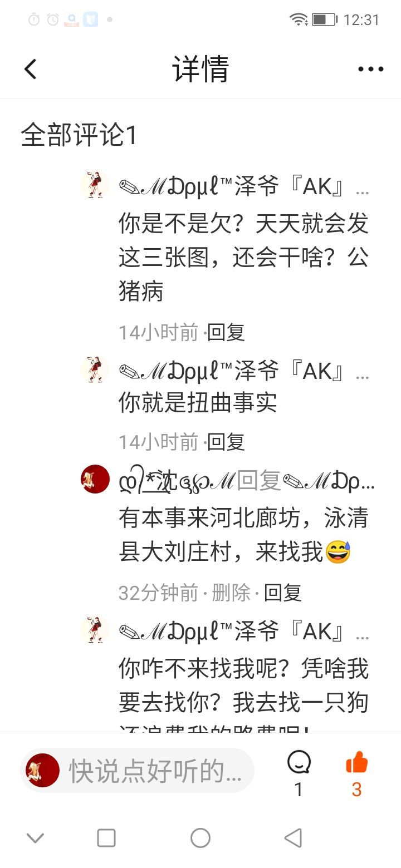This screenshot has width=401, height=868.
Task: Hide keyboard with down chevron button
Action: point(35,837)
